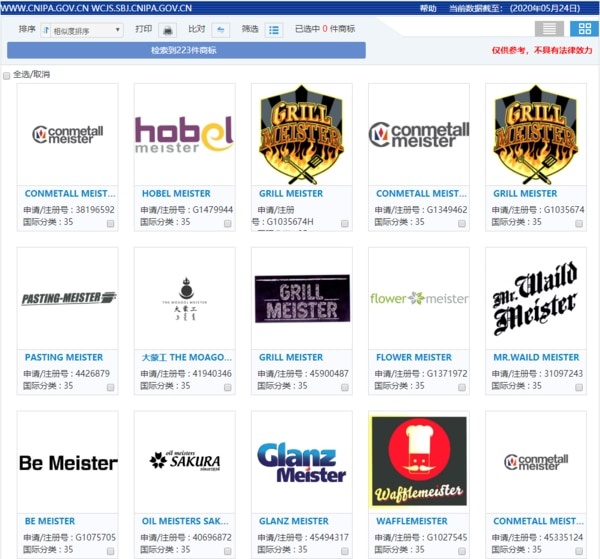
Task: Click the 已选中 0 件商标 selected count text
Action: point(325,29)
